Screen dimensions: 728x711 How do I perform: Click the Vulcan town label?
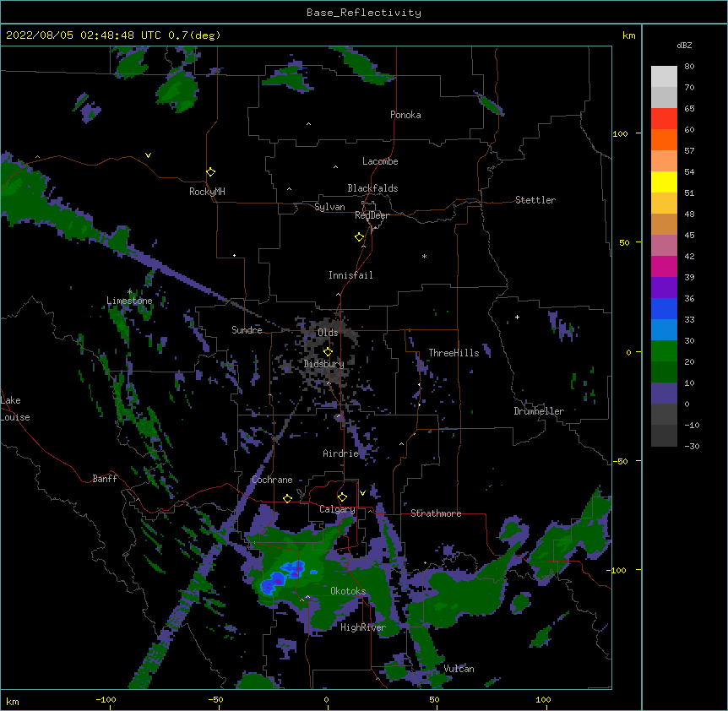[459, 669]
